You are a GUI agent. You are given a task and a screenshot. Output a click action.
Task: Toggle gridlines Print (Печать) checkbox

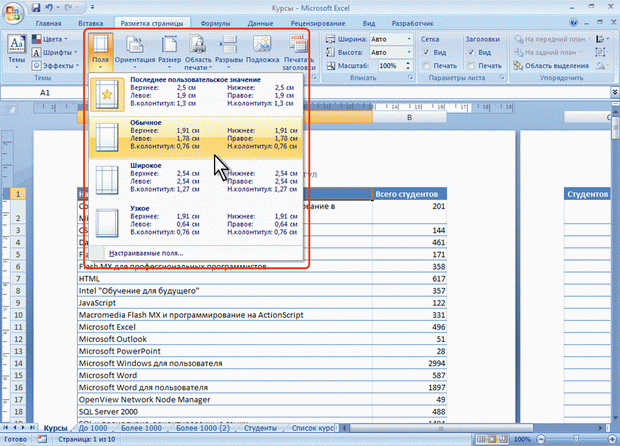coord(426,66)
